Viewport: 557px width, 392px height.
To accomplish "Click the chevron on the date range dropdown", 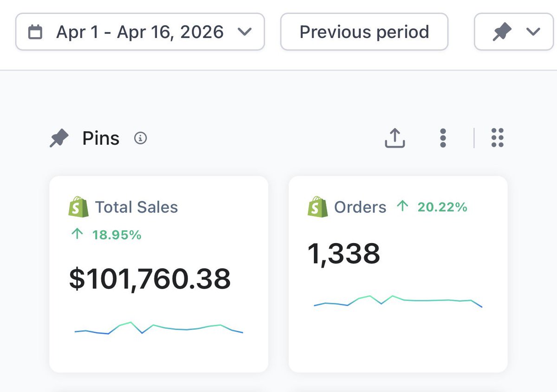I will pos(244,32).
